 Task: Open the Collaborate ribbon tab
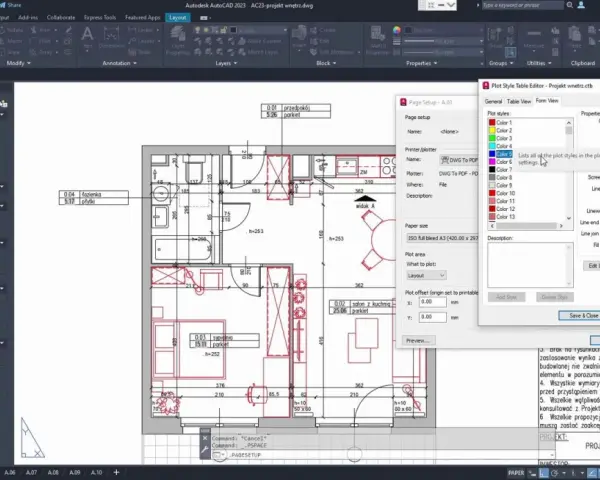(61, 17)
